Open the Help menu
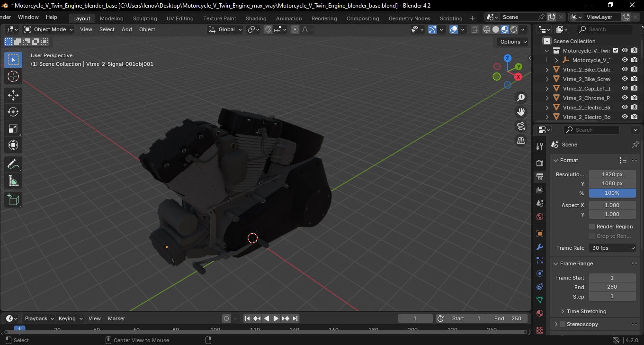The image size is (644, 345). point(52,17)
